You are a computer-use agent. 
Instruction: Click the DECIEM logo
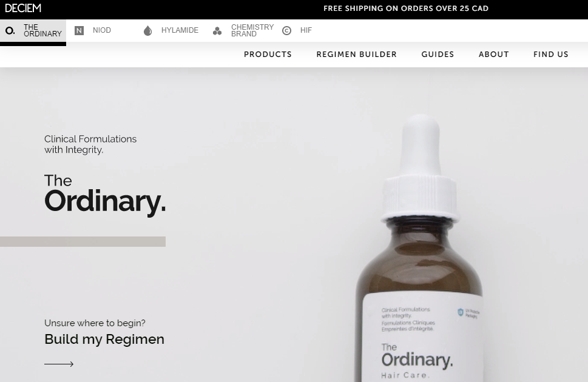tap(23, 8)
